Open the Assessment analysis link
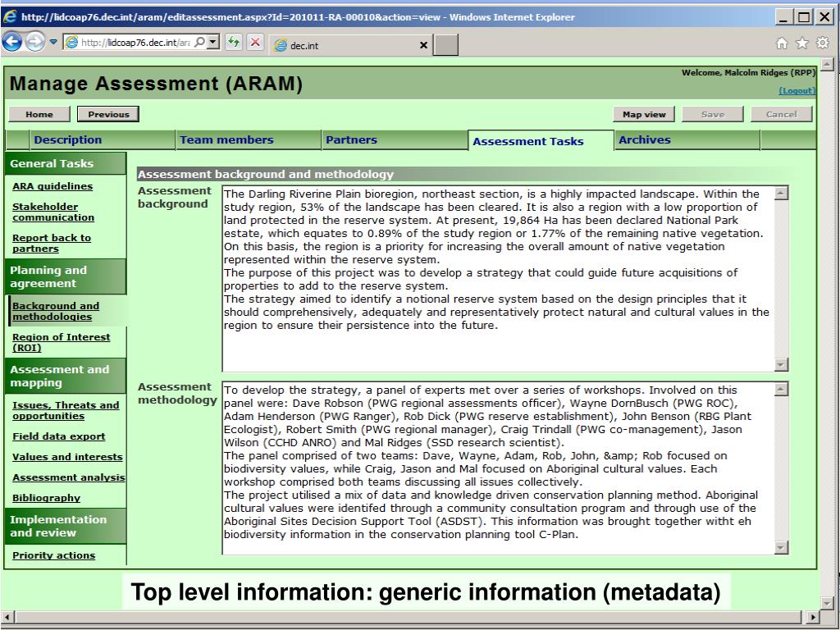 [69, 477]
